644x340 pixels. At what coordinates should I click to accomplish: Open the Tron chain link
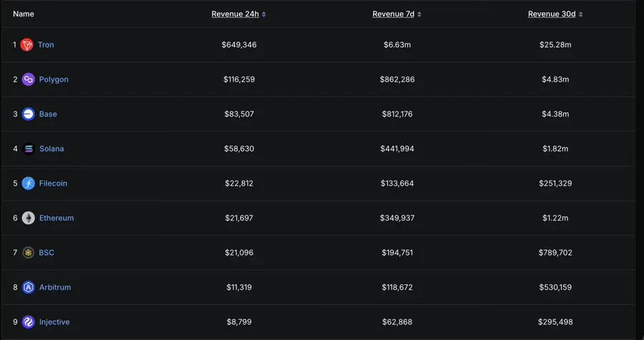click(x=46, y=45)
